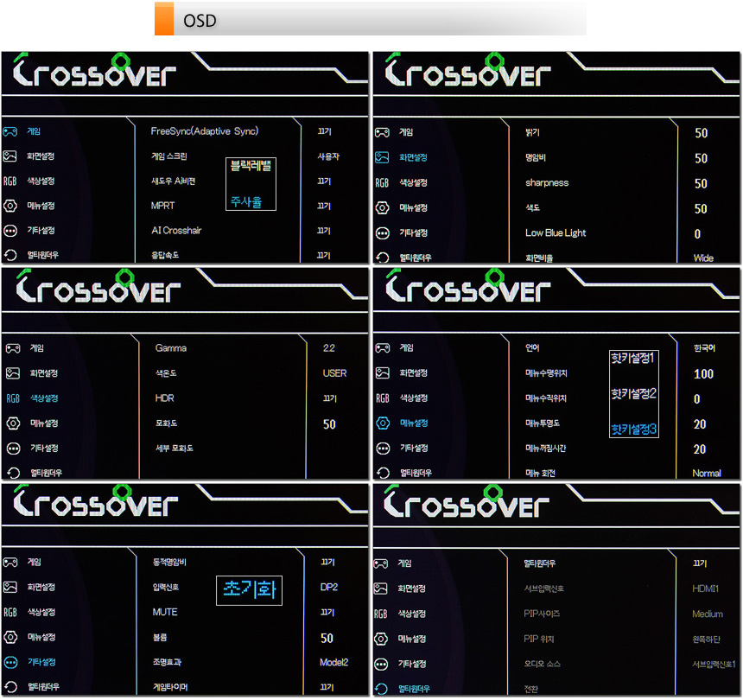Click the orange square icon next to OSD
The width and height of the screenshot is (743, 700).
point(164,19)
